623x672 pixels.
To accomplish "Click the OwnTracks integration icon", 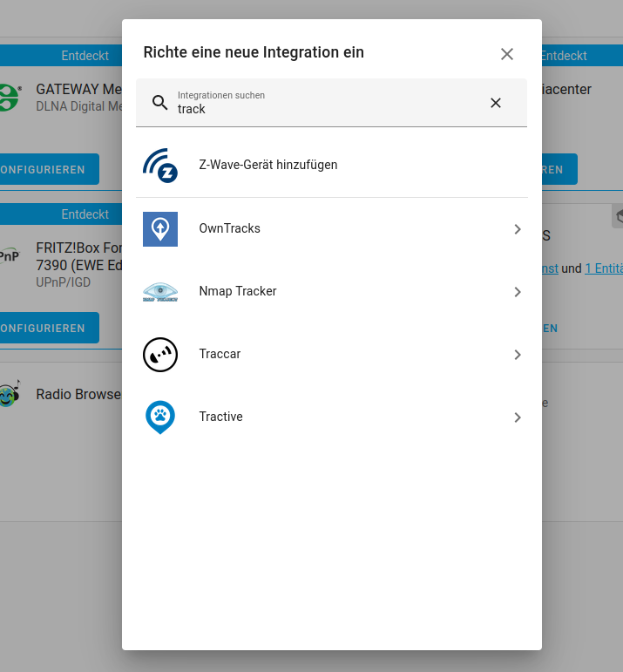I will click(x=160, y=229).
